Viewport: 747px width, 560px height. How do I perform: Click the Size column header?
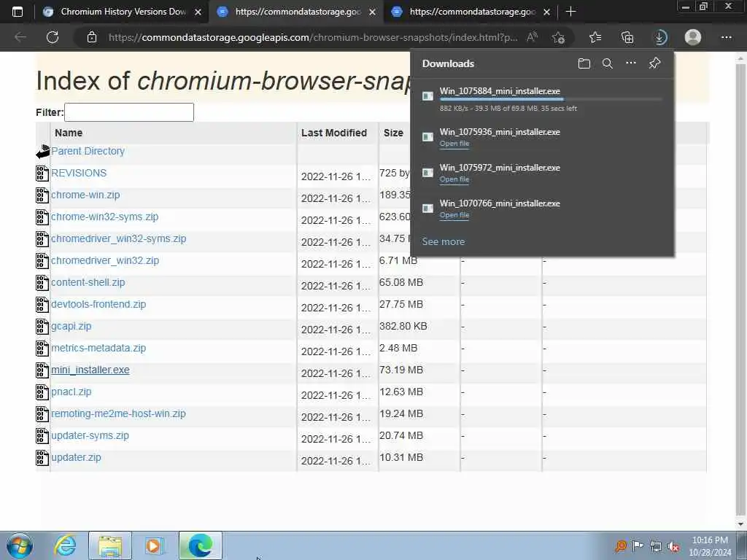[393, 133]
